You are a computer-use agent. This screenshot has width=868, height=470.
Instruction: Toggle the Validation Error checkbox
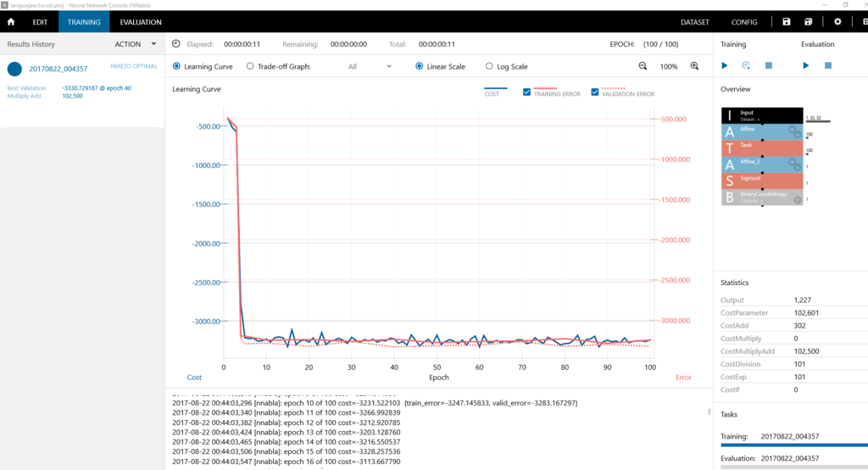pyautogui.click(x=594, y=92)
